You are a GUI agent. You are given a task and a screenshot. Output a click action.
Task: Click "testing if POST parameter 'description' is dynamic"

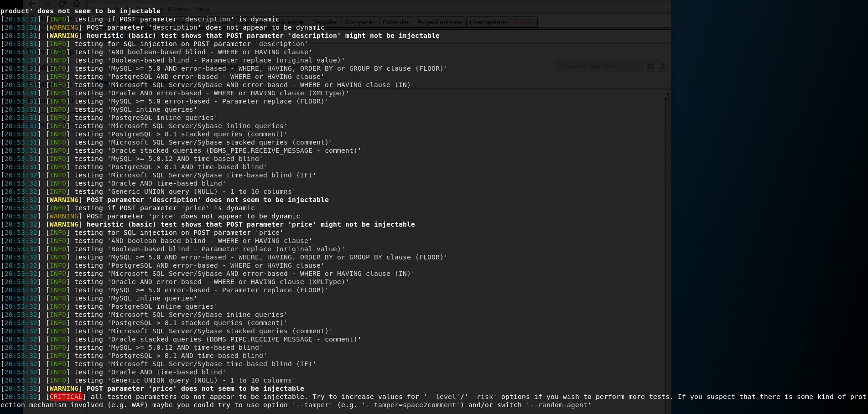click(x=177, y=19)
